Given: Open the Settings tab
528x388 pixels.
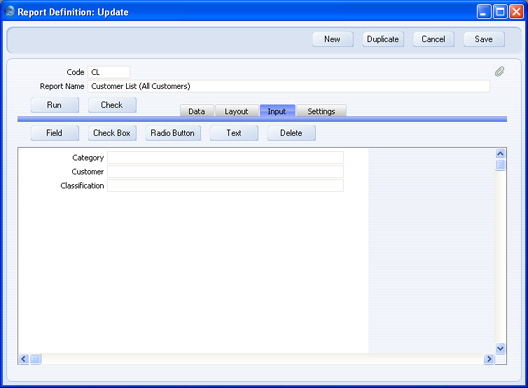Looking at the screenshot, I should [321, 111].
